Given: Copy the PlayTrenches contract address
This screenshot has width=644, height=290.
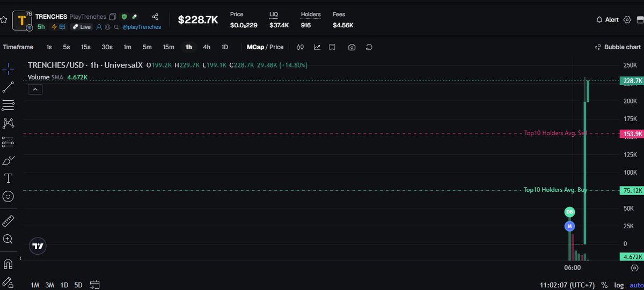Looking at the screenshot, I should coord(112,17).
